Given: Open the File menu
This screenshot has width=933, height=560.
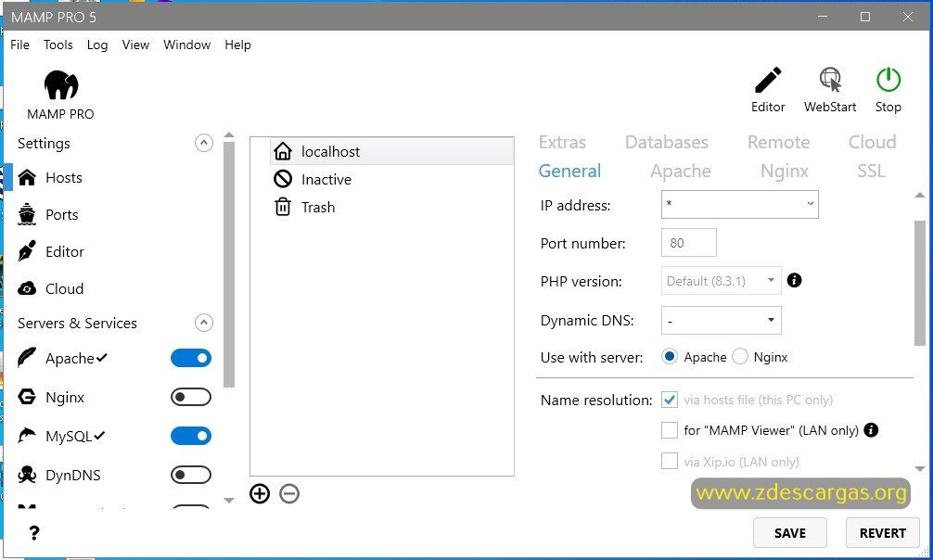Looking at the screenshot, I should (19, 45).
